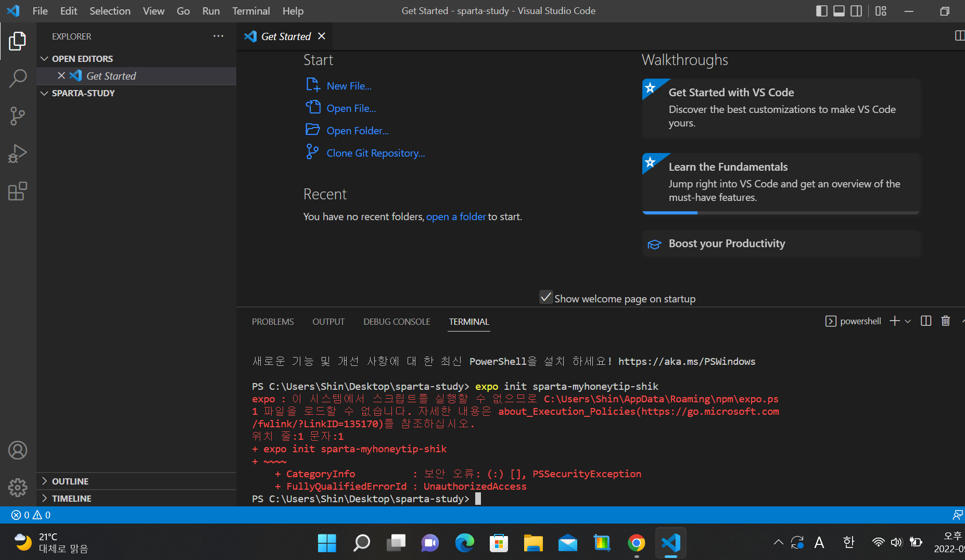Select Get Started in Open Editors

pos(136,76)
